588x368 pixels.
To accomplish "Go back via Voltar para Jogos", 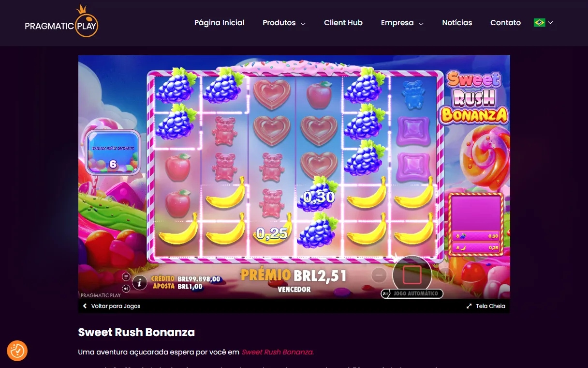I will pos(112,306).
